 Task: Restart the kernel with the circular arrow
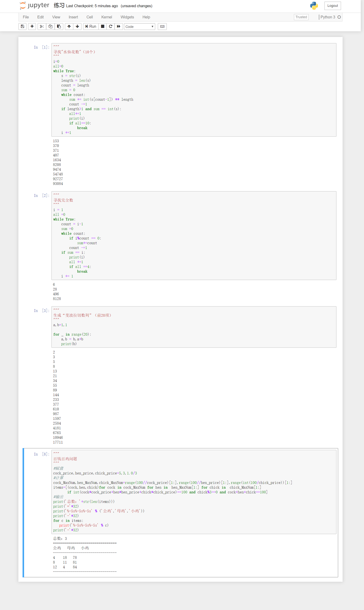[111, 27]
